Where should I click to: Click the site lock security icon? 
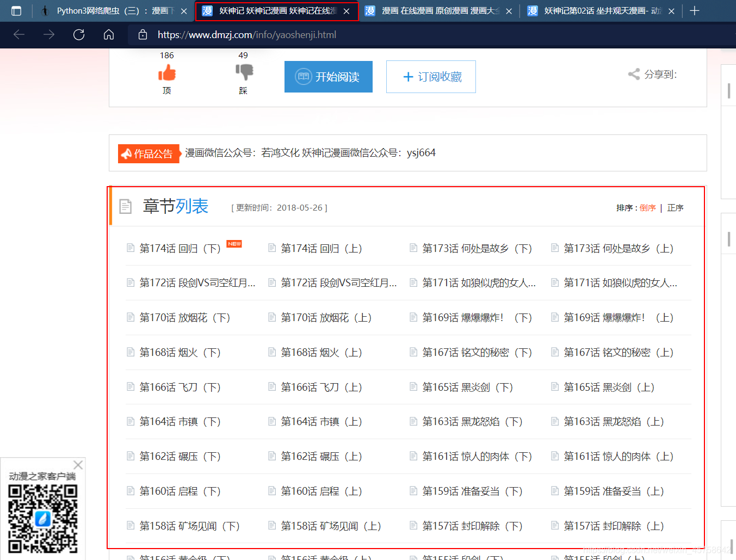143,35
